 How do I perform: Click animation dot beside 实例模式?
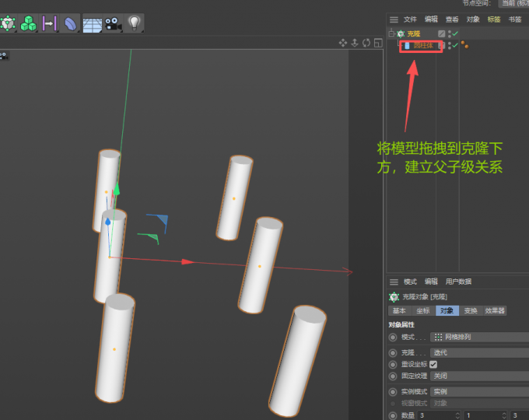tap(393, 392)
